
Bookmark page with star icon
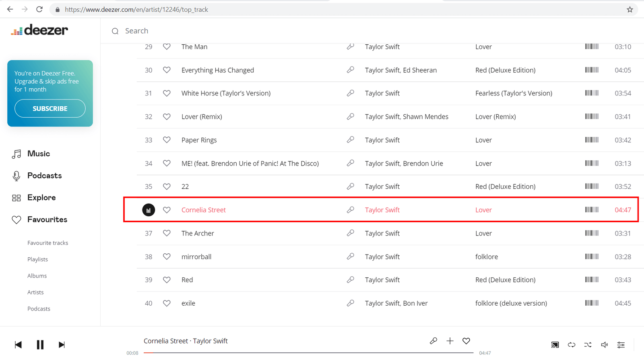[x=630, y=10]
